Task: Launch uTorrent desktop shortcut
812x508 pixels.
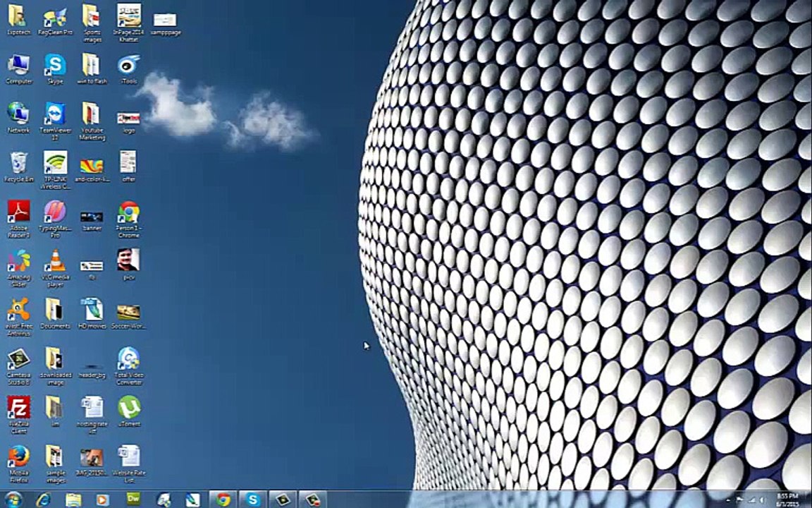Action: coord(128,411)
